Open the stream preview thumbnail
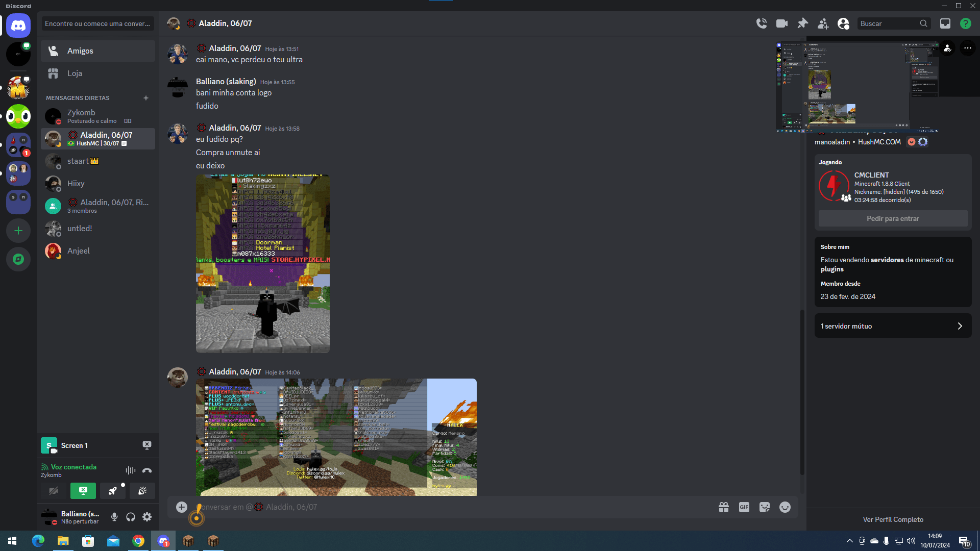 tap(857, 87)
